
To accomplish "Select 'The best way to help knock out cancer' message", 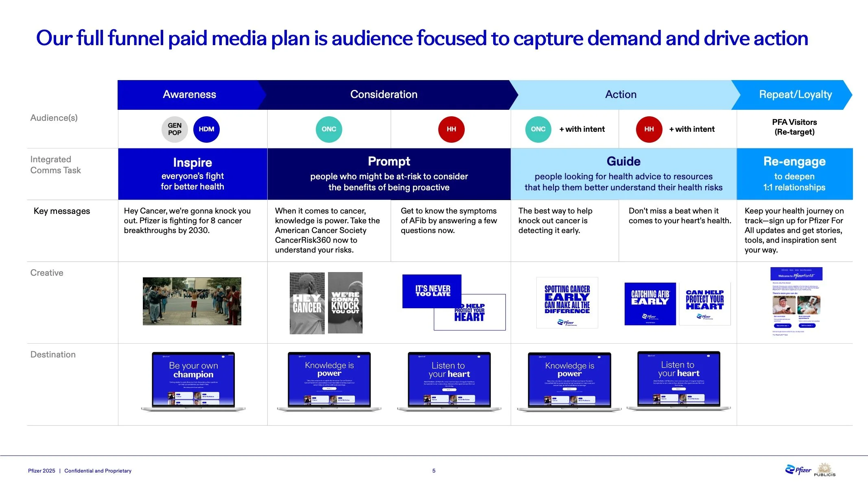I will click(555, 220).
